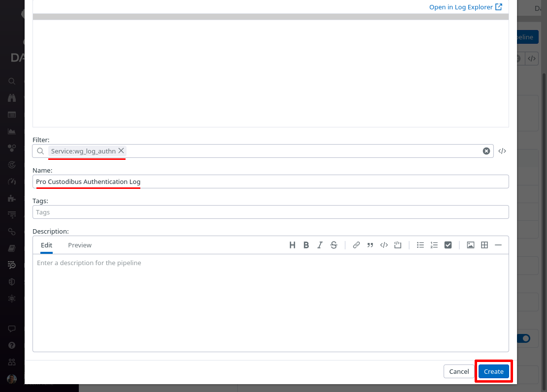547x392 pixels.
Task: Remove the Service:wg_log_authn filter chip
Action: 121,151
